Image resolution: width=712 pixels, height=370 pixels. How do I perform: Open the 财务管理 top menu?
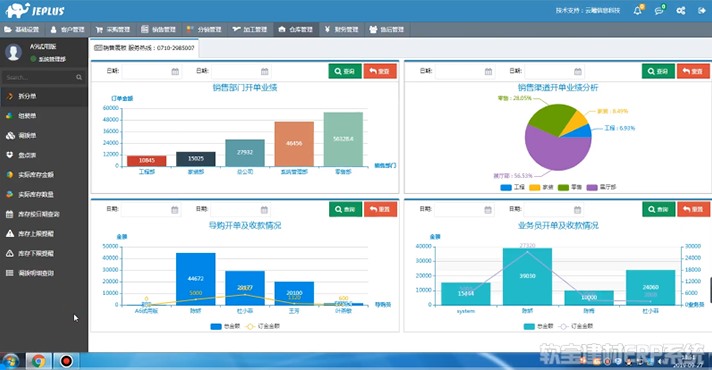tap(341, 30)
